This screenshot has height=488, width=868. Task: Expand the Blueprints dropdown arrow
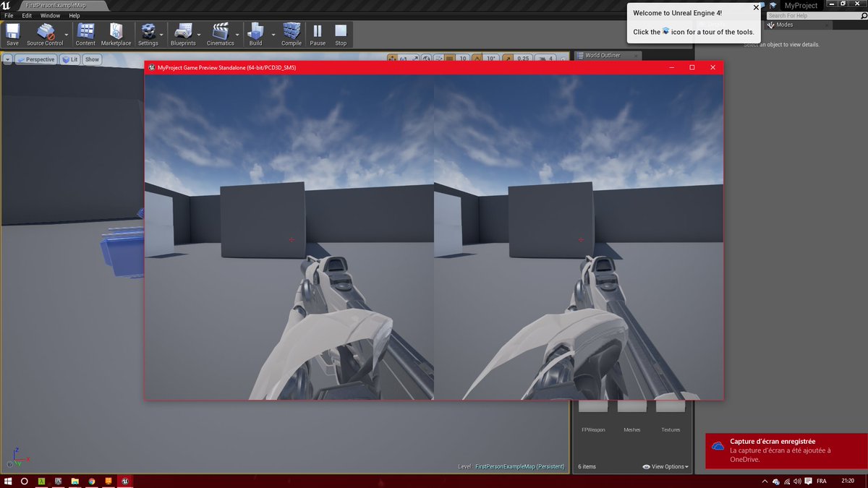pyautogui.click(x=200, y=34)
